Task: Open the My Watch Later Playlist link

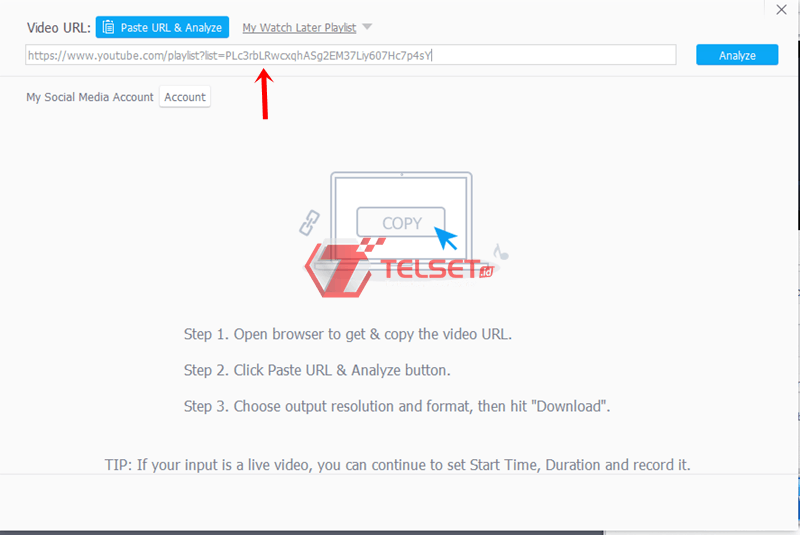Action: (299, 28)
